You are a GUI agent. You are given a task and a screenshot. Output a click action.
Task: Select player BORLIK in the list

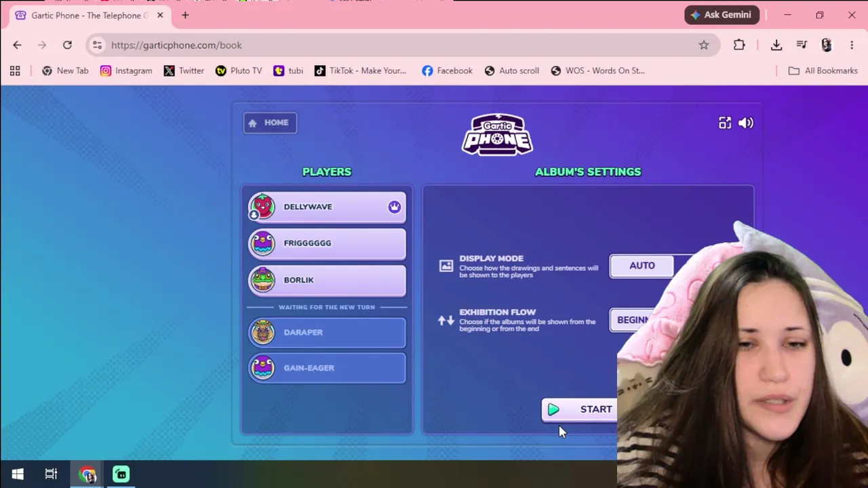(x=327, y=280)
